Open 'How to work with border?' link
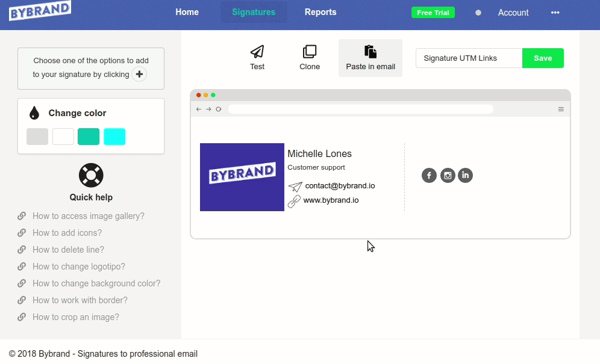Image resolution: width=600 pixels, height=364 pixels. coord(80,300)
